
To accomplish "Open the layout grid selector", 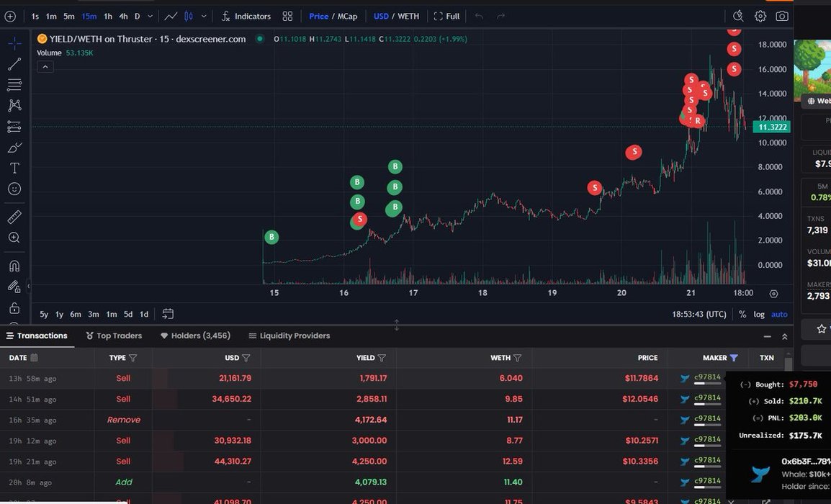I will [x=287, y=16].
